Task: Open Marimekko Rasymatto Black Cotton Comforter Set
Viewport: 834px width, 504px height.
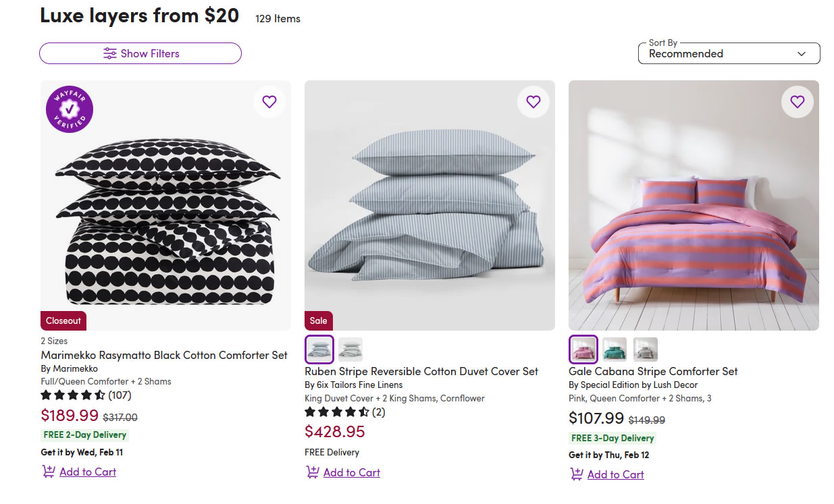Action: click(164, 355)
